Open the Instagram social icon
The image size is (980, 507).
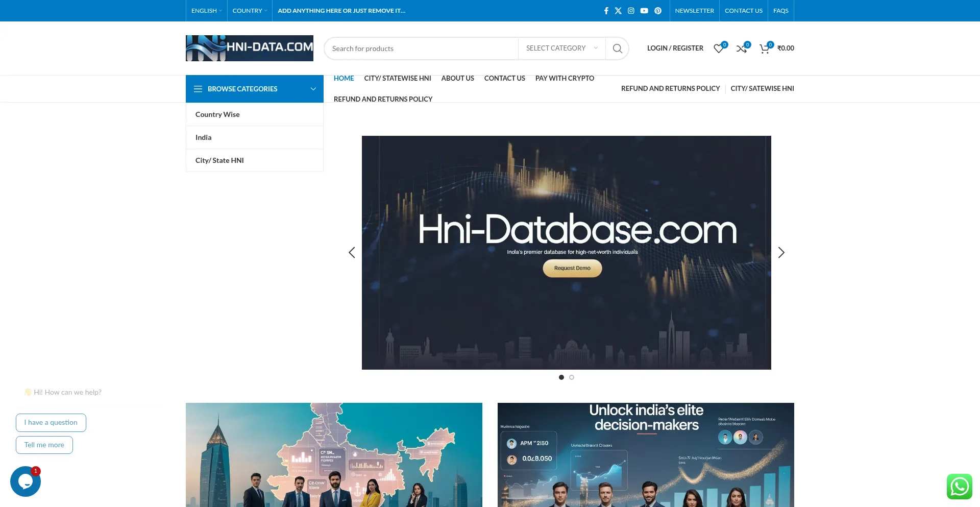coord(631,11)
